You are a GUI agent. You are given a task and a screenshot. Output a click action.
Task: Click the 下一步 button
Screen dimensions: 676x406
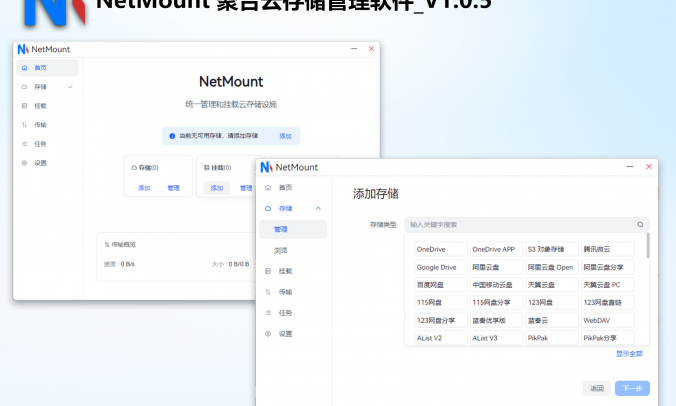pyautogui.click(x=632, y=388)
